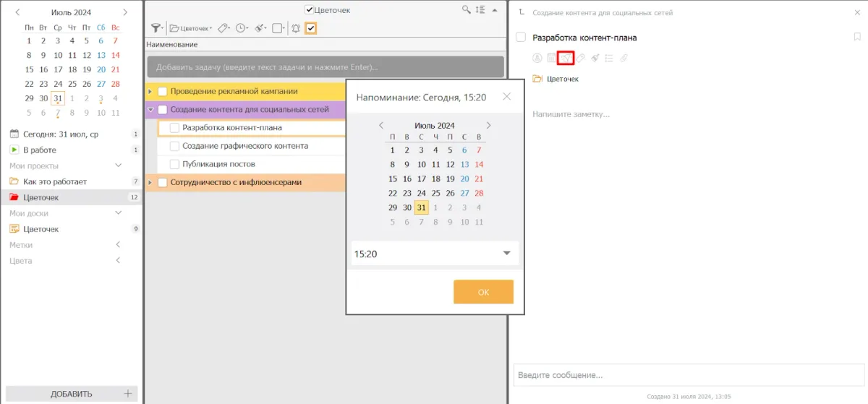Open the checklist icon in task details
This screenshot has height=404, width=868.
pos(609,58)
